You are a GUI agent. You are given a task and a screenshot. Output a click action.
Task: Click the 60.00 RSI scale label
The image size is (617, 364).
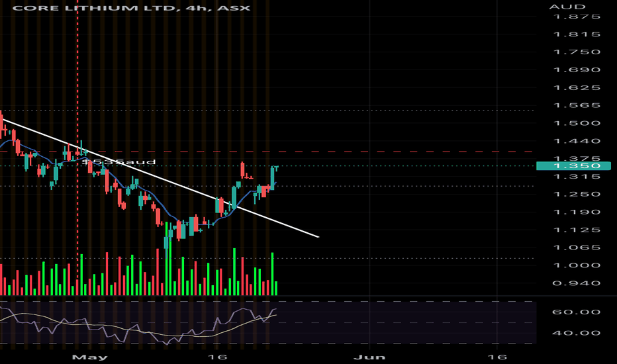[577, 312]
